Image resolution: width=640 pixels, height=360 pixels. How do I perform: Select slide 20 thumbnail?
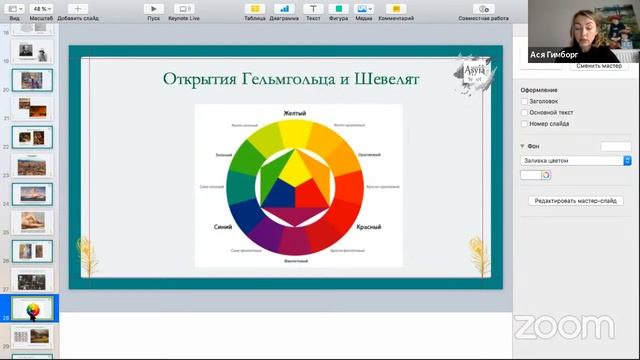click(x=32, y=80)
